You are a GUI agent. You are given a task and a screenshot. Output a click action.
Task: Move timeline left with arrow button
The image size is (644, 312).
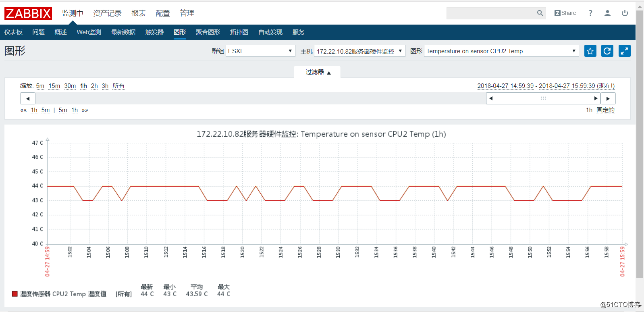coord(28,98)
